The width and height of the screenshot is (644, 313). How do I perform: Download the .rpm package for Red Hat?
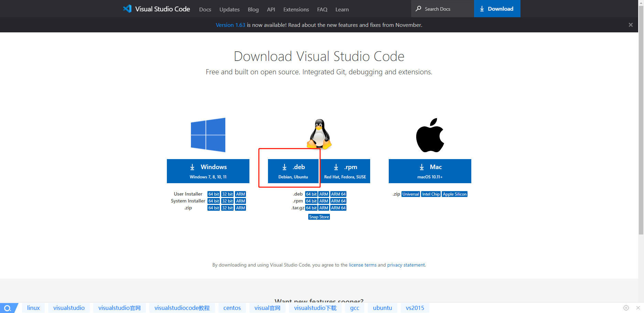345,171
